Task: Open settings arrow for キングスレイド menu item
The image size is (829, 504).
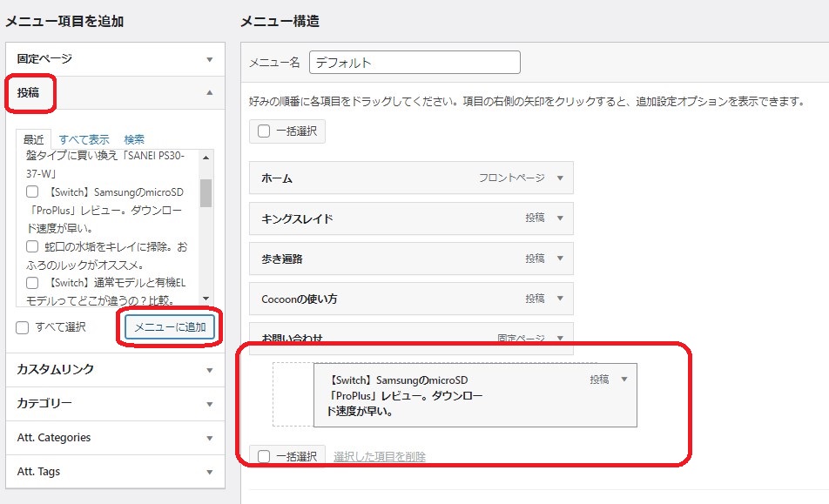Action: (x=560, y=218)
